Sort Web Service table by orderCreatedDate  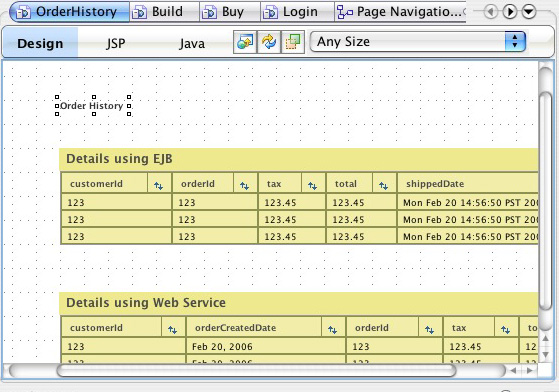coord(332,330)
